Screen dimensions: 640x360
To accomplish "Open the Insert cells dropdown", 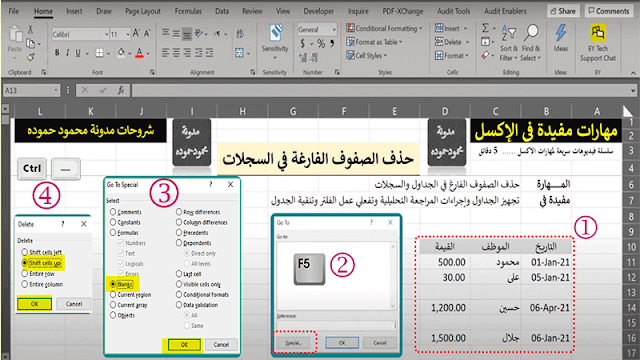I will [465, 28].
